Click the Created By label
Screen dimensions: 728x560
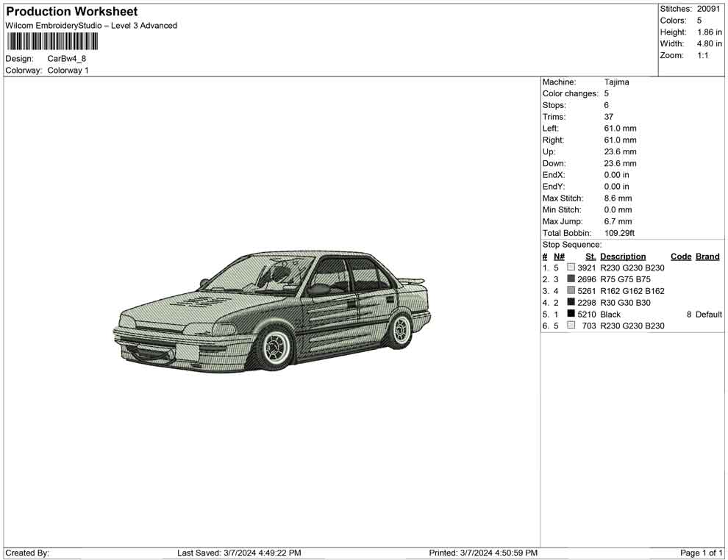tap(27, 553)
